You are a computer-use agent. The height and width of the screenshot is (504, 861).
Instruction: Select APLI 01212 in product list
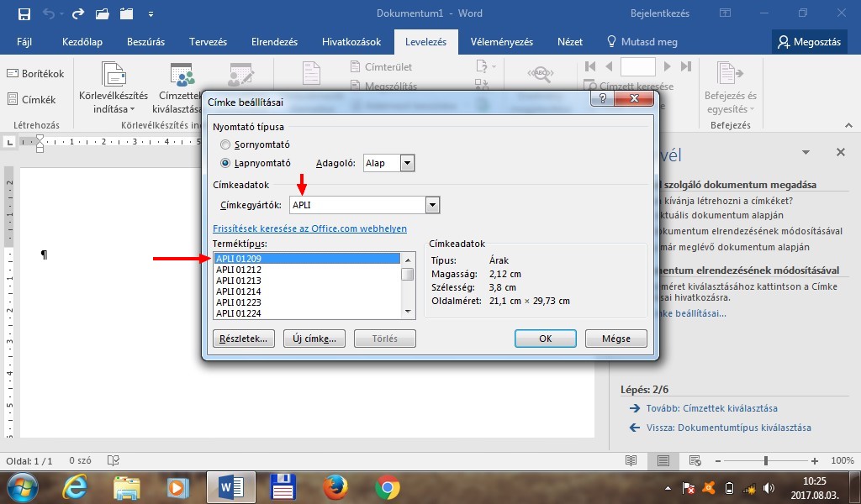coord(307,270)
